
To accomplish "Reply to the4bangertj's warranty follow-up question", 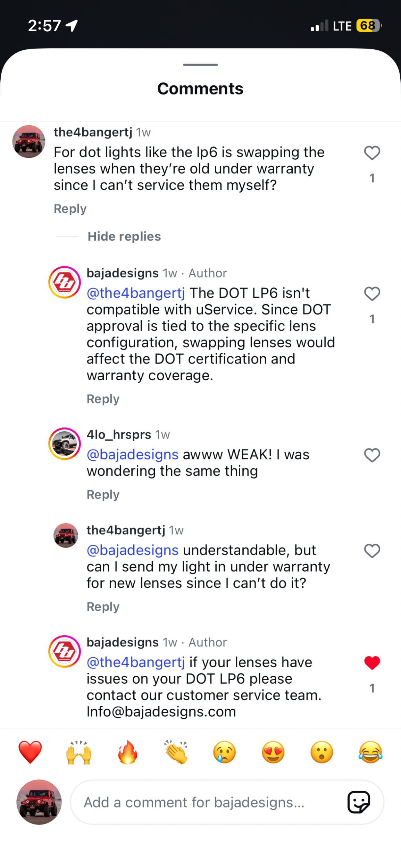I will (x=103, y=607).
